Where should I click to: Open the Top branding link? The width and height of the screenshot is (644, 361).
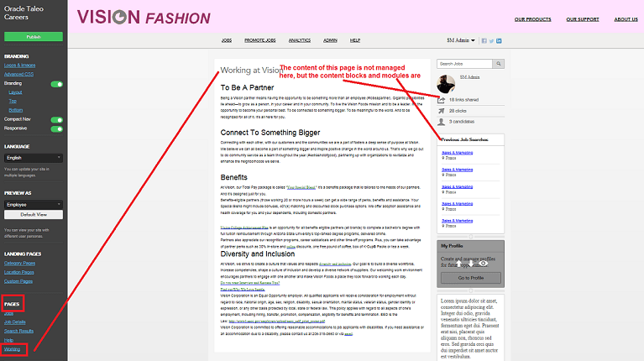13,101
